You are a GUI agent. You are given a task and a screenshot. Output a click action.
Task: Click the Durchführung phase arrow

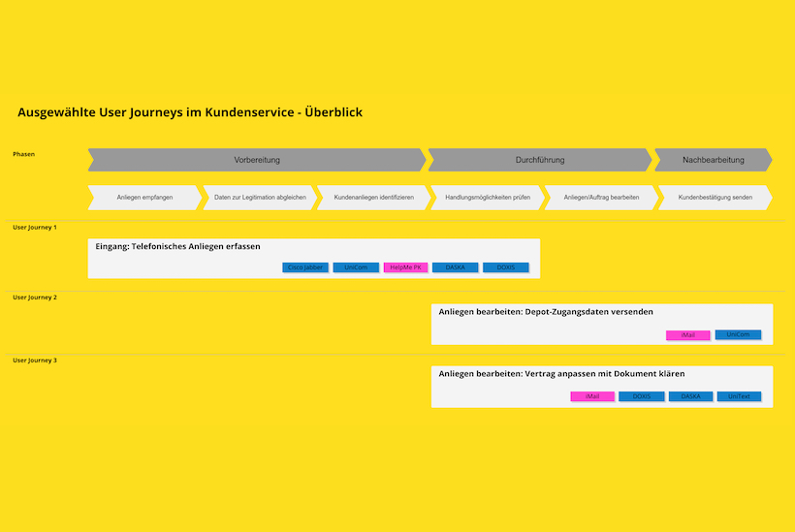point(539,160)
